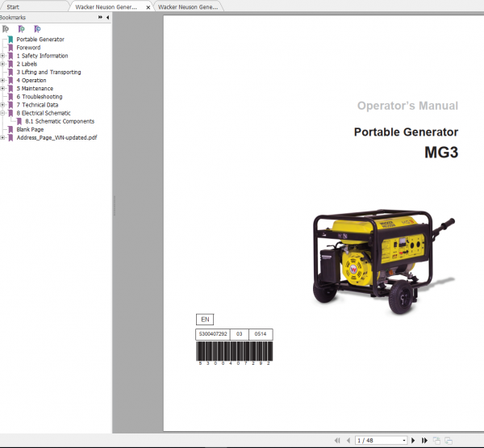This screenshot has height=448, width=484.
Task: Open the page number dropdown
Action: coord(404,441)
